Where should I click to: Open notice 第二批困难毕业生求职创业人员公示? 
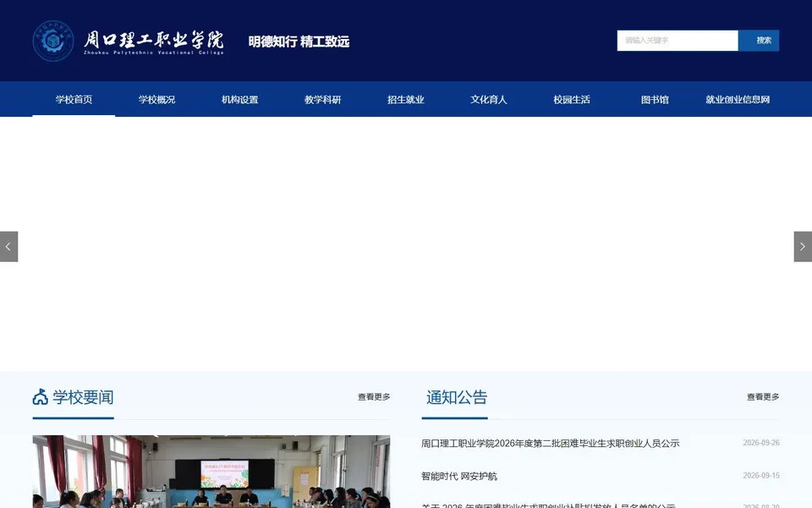[550, 443]
